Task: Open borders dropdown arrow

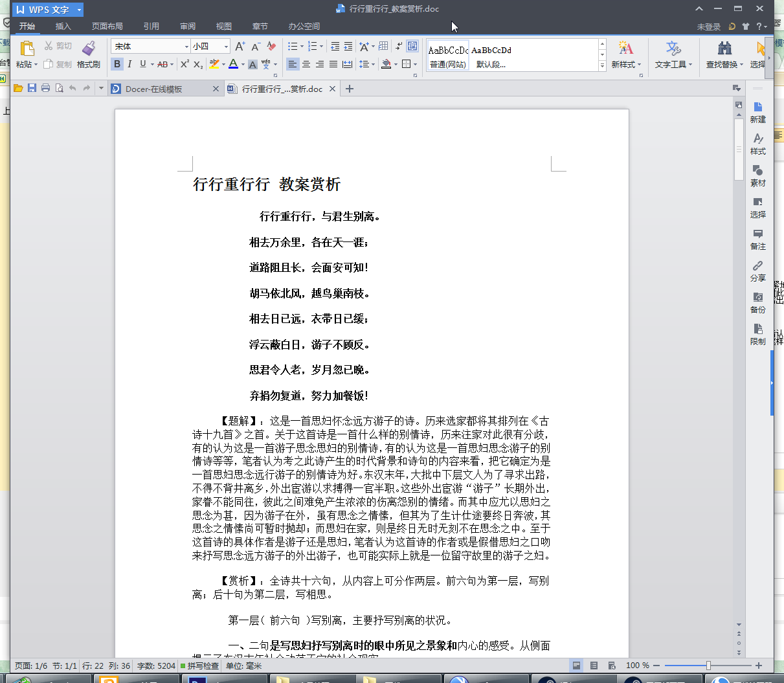Action: click(x=414, y=64)
